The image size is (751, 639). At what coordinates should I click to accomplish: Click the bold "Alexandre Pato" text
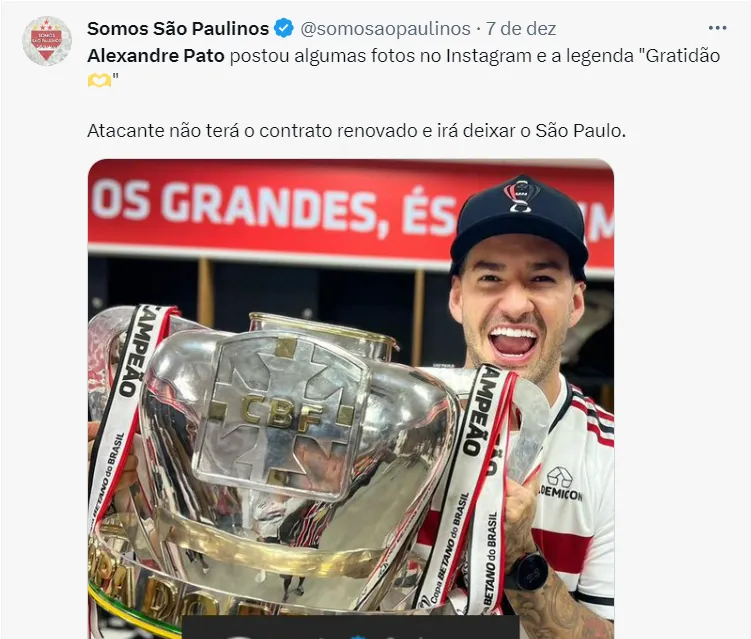[x=156, y=56]
